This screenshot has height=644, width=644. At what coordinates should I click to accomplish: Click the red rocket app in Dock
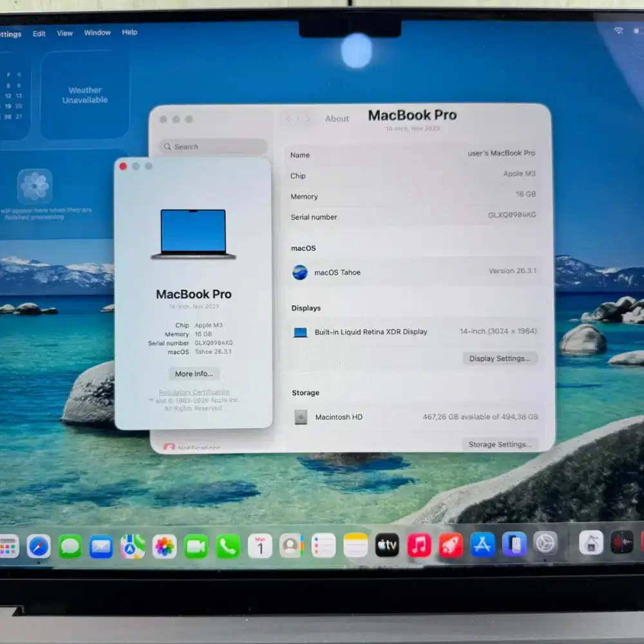pos(451,545)
